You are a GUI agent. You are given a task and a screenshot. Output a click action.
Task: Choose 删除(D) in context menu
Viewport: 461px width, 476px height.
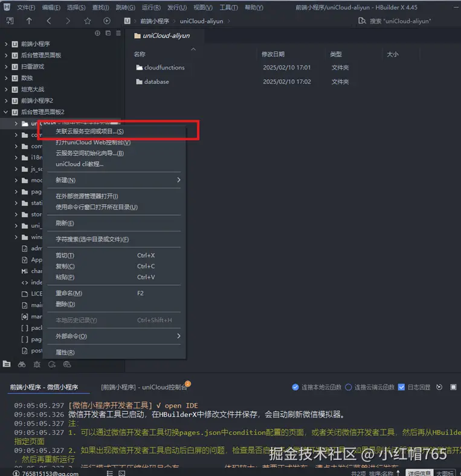tap(114, 304)
